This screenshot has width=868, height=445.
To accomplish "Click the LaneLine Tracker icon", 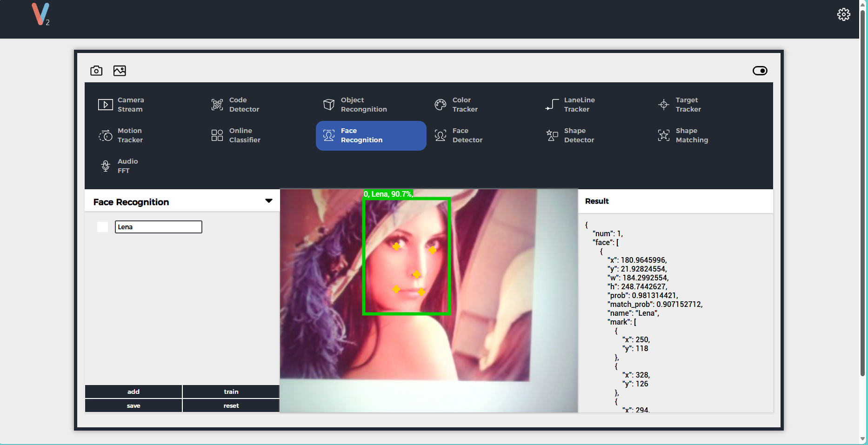I will [x=552, y=105].
